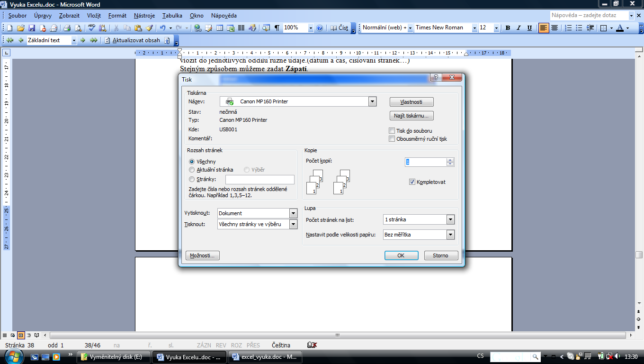Uncheck the Kompletovat checkbox
The width and height of the screenshot is (644, 364).
click(412, 182)
